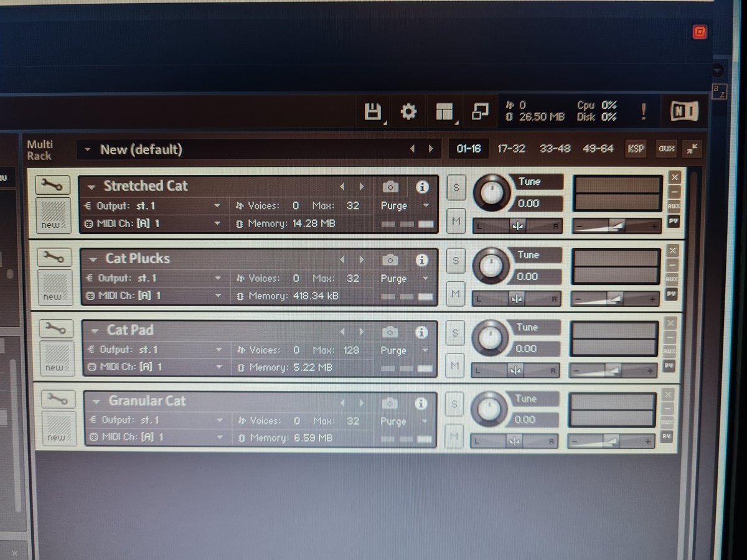
Task: Mute the Cat Plucks instrument
Action: (456, 292)
